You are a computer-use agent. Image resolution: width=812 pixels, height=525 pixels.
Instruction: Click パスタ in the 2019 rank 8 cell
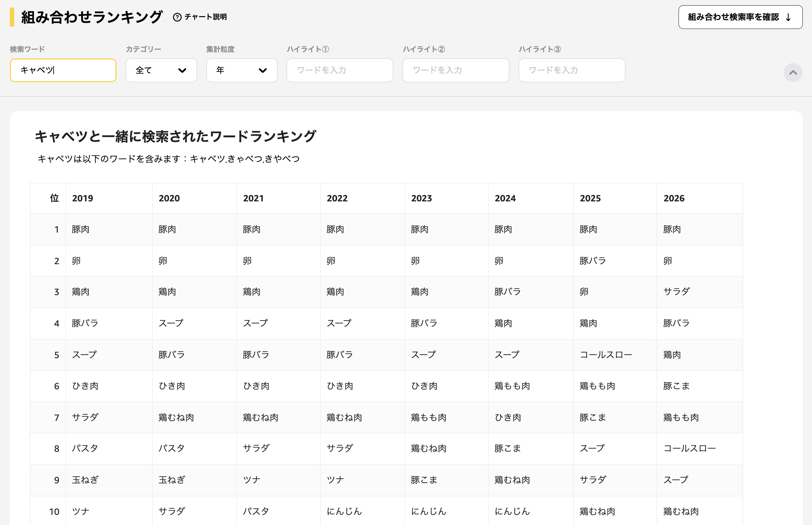[x=85, y=448]
